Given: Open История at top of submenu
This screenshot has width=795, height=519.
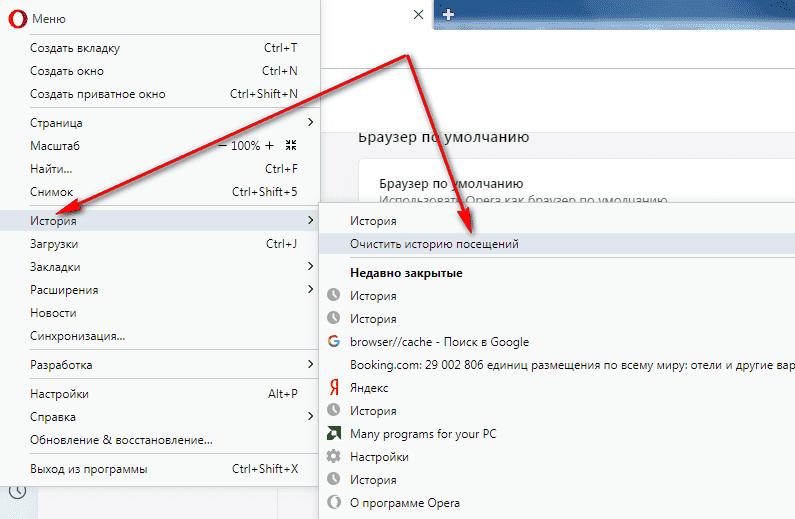Looking at the screenshot, I should (557, 221).
